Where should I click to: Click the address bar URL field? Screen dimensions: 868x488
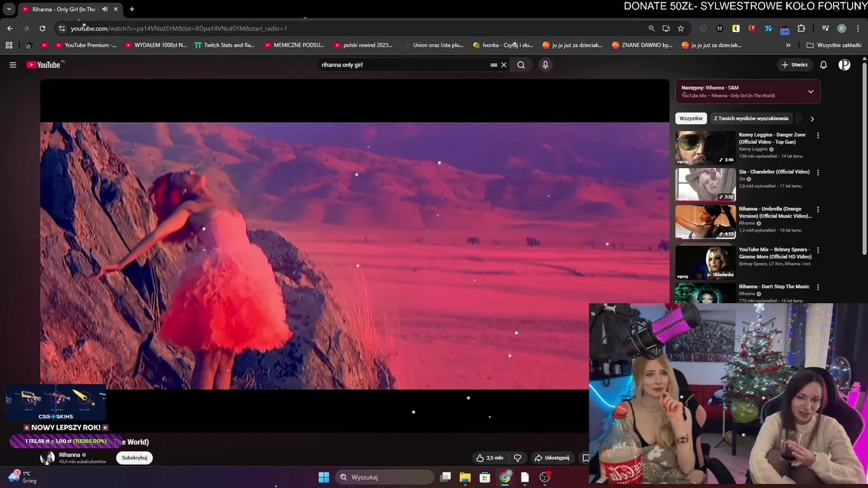(353, 28)
